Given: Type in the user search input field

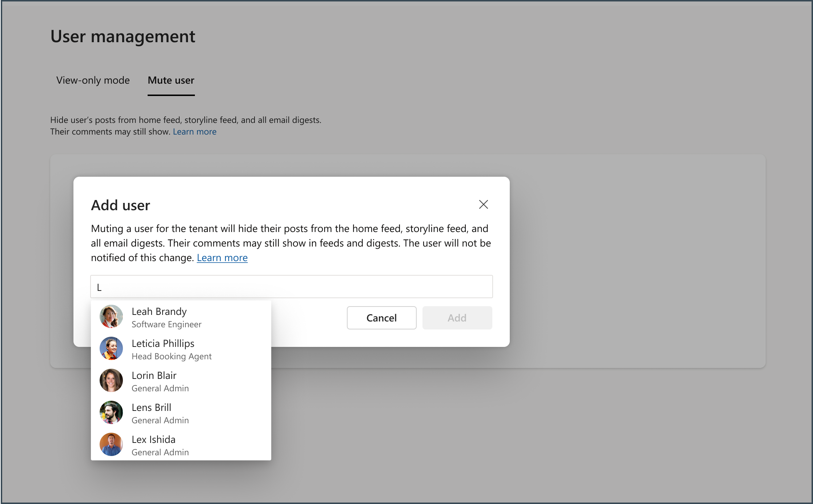Looking at the screenshot, I should coord(292,287).
